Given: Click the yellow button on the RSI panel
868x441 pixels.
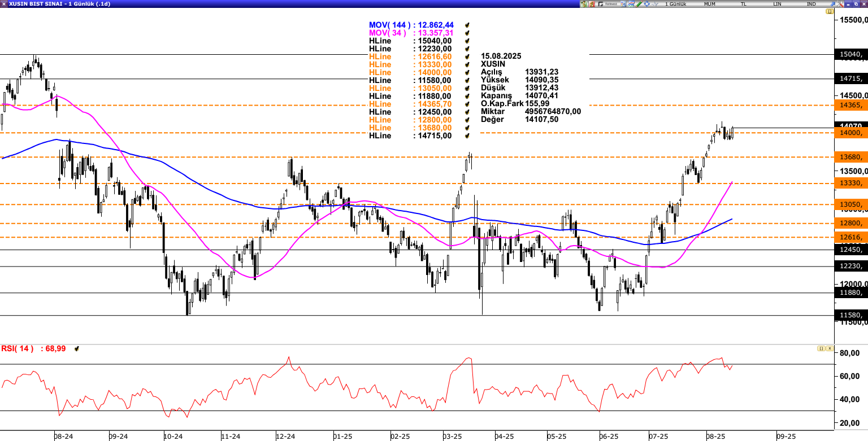Looking at the screenshot, I should 821,348.
